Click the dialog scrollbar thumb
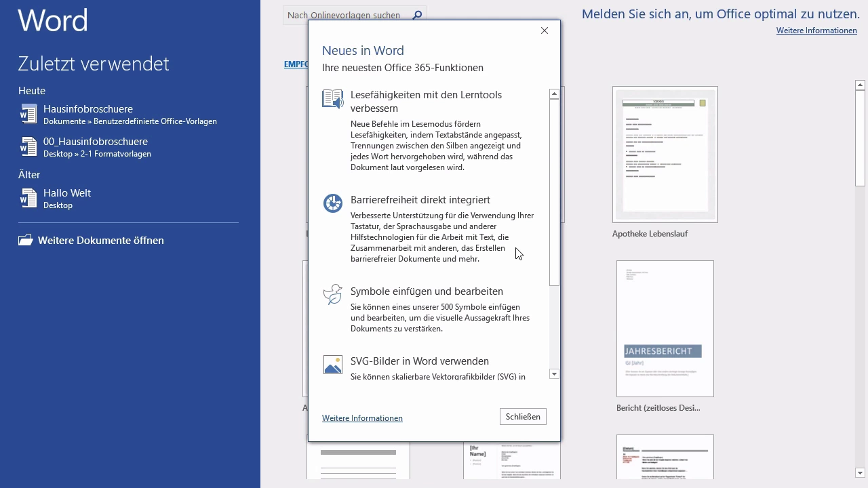This screenshot has height=488, width=868. coord(554,192)
